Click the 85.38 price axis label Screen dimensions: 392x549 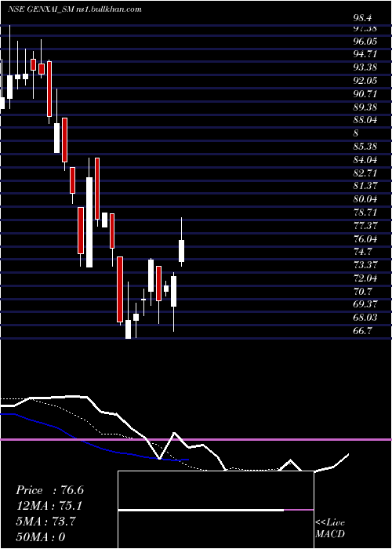(x=365, y=147)
